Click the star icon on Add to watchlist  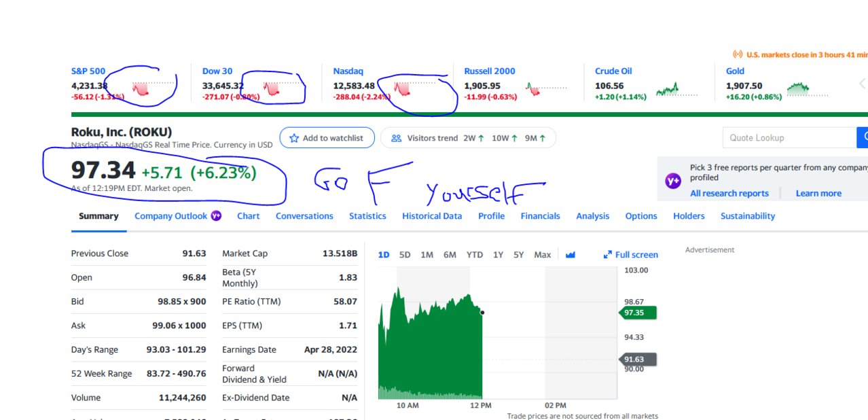tap(294, 138)
